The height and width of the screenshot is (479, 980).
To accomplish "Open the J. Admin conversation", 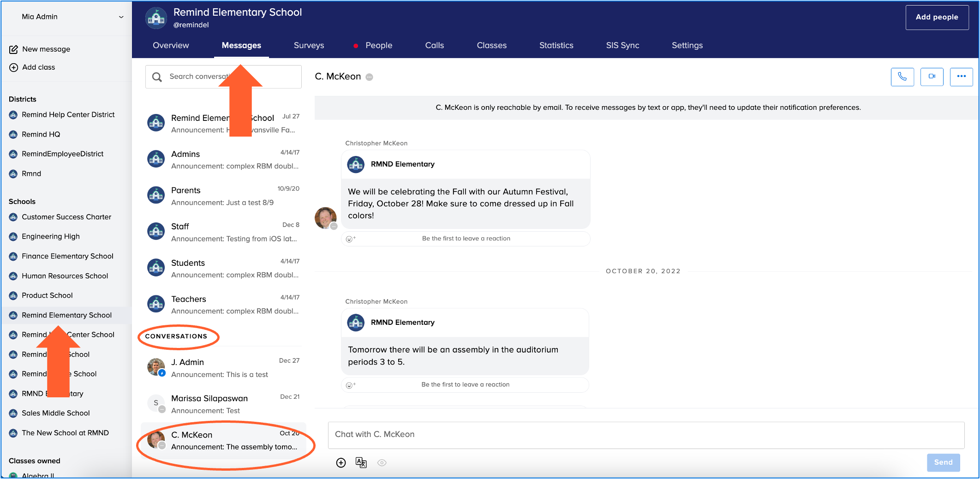I will coord(224,368).
